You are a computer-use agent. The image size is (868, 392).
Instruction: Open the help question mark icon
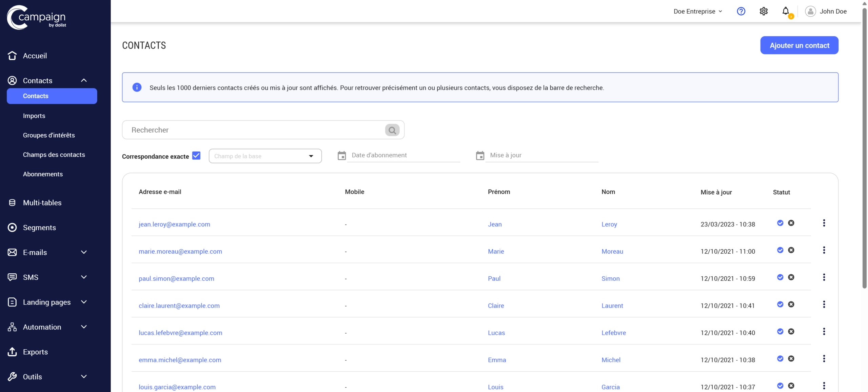[x=741, y=11]
